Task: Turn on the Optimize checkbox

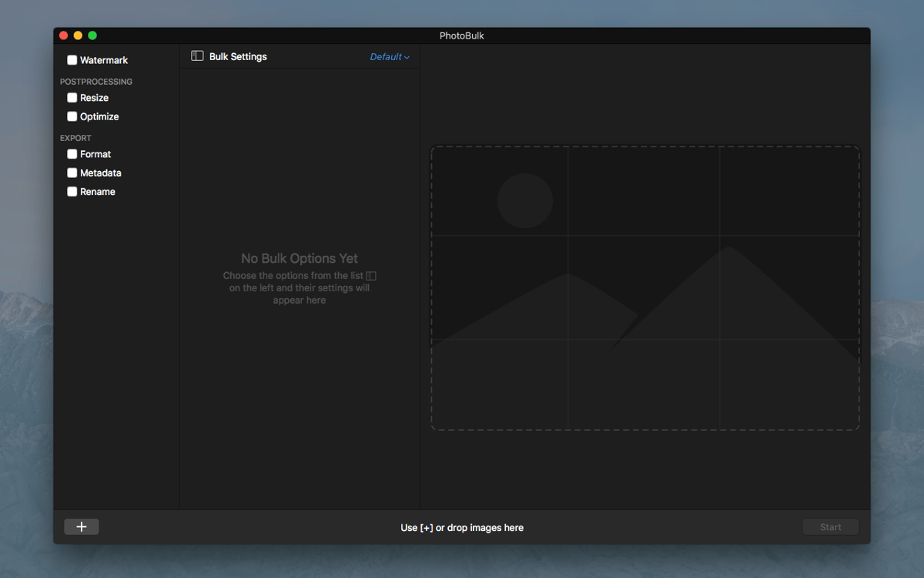Action: coord(72,116)
